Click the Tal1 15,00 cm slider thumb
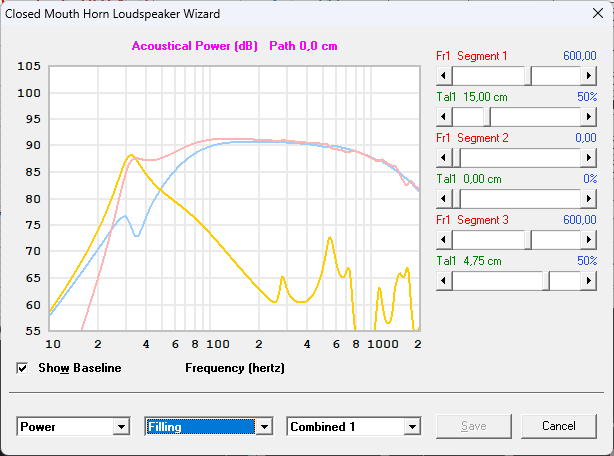The width and height of the screenshot is (614, 456). point(487,116)
